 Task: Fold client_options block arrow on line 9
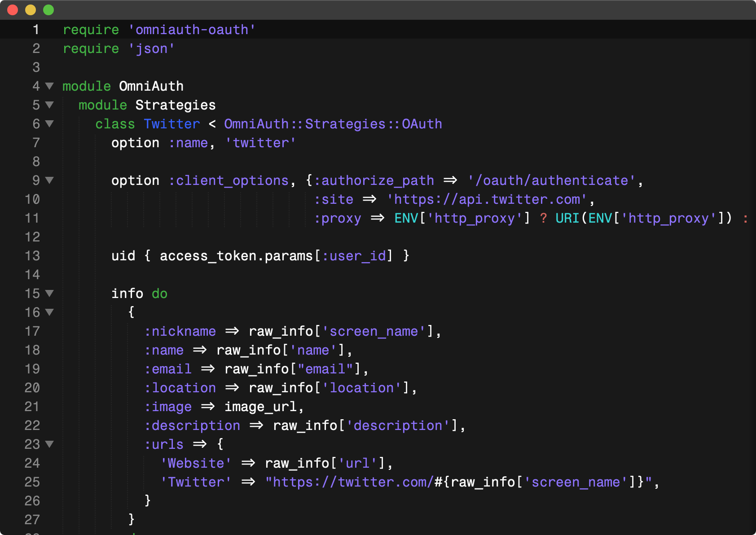tap(49, 180)
